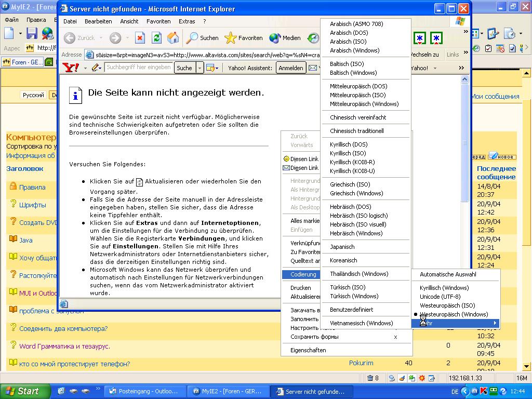532x399 pixels.
Task: Click the red Yahoo Y! logo
Action: [71, 68]
